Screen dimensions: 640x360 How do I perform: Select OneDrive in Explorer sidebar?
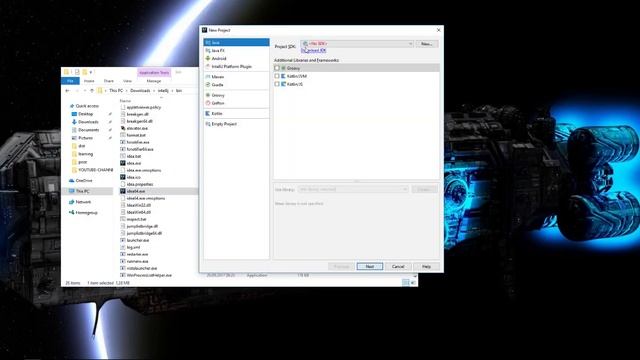[x=84, y=180]
